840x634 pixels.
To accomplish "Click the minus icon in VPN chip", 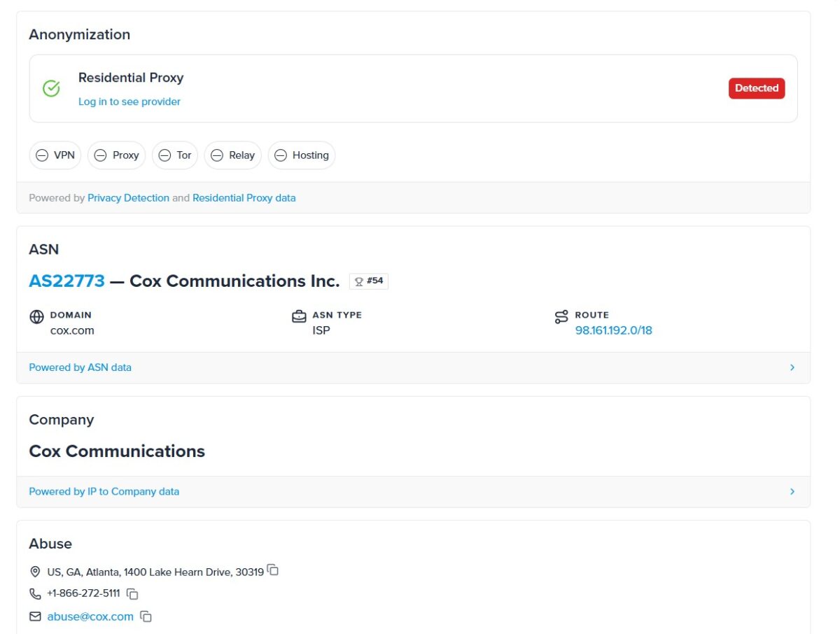I will 42,155.
